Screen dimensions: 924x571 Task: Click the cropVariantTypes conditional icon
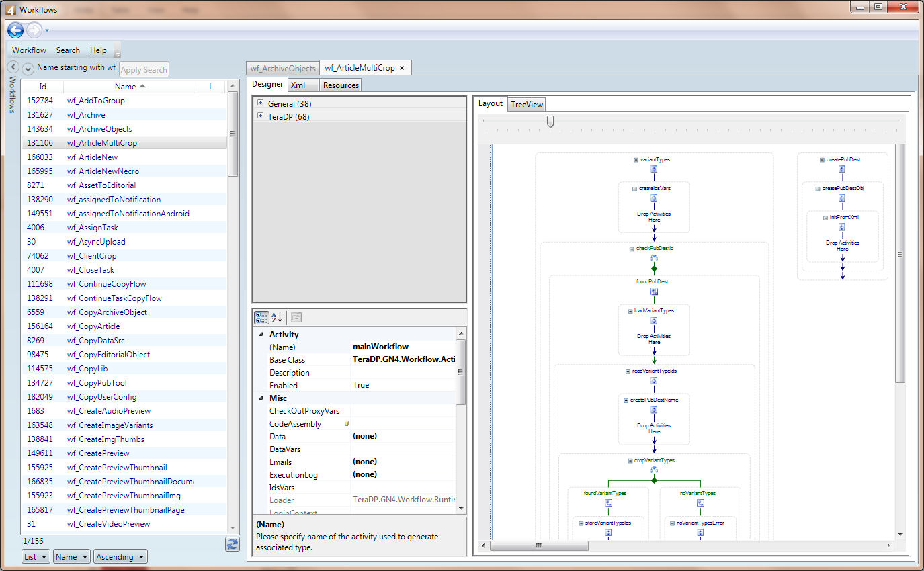[654, 470]
